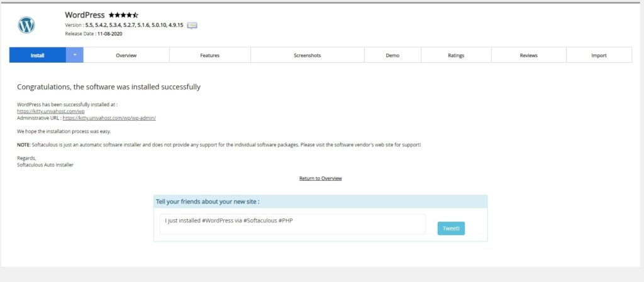Image resolution: width=644 pixels, height=282 pixels.
Task: Click the Tweet! button
Action: 451,229
